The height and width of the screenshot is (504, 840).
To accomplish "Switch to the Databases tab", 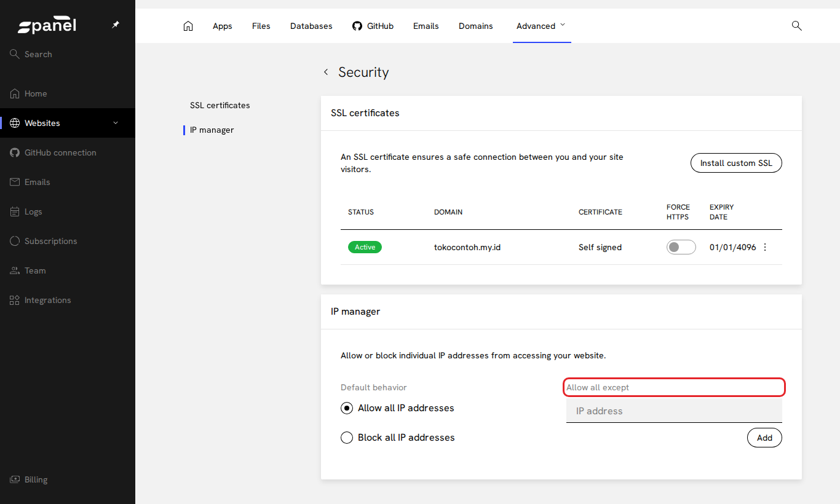I will [x=311, y=26].
